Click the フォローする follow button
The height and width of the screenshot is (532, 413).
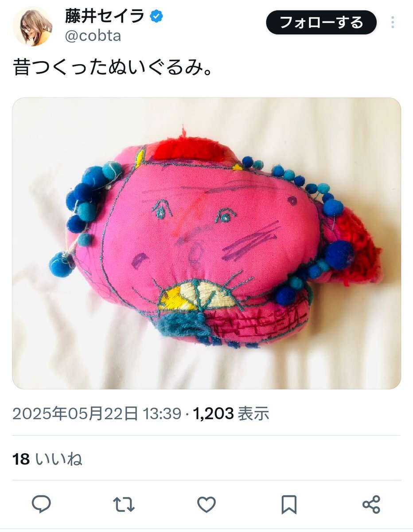click(321, 22)
